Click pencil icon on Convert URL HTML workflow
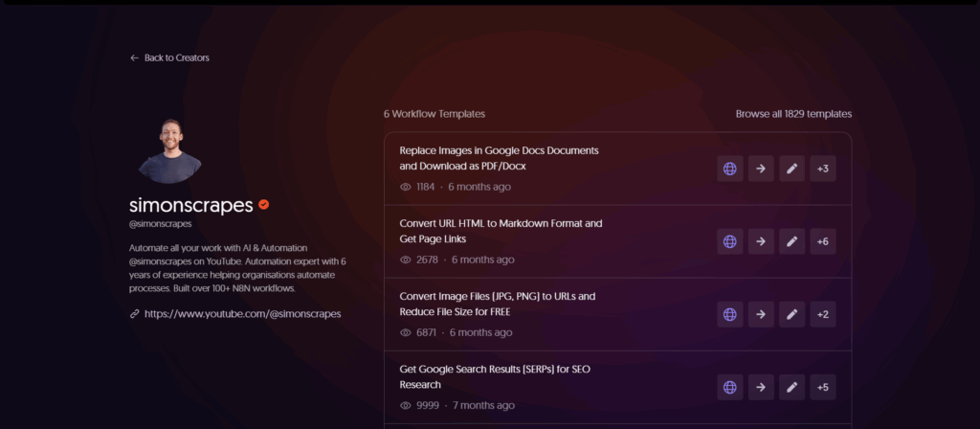Screen dimensions: 980x429 click(791, 241)
